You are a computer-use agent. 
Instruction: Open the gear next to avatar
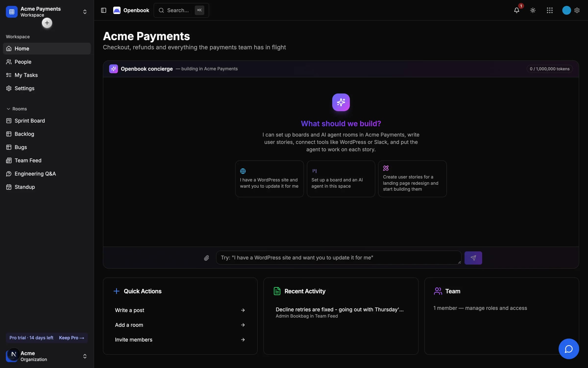pyautogui.click(x=577, y=10)
